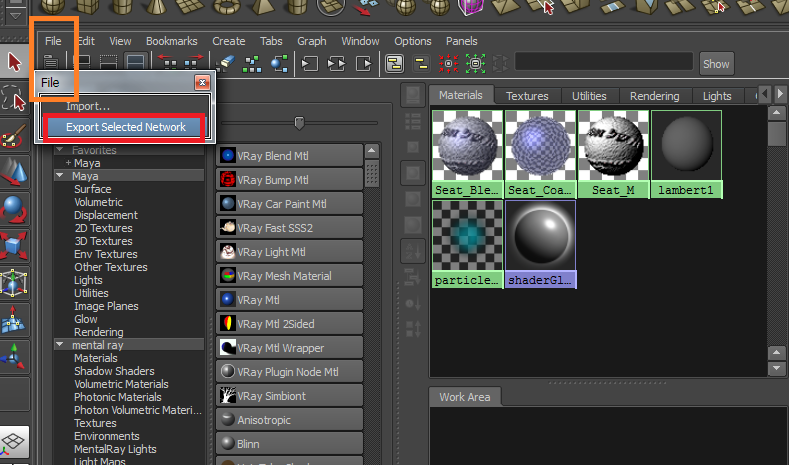The width and height of the screenshot is (789, 465).
Task: Activate the scale tool cube icon
Action: 14,246
